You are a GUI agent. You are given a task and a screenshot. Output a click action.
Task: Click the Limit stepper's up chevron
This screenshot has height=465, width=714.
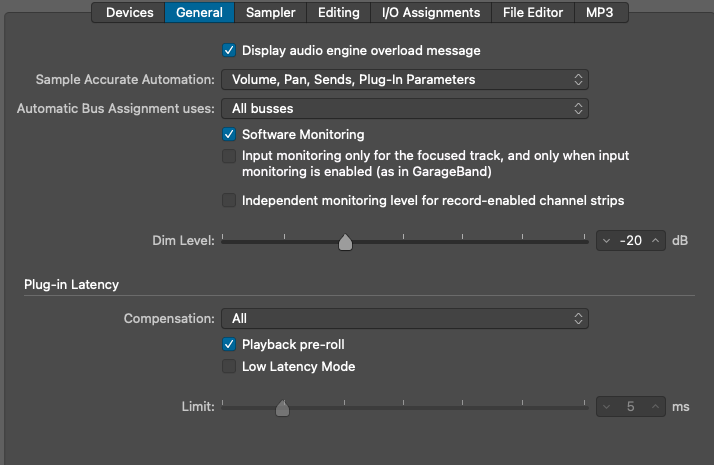tap(655, 407)
